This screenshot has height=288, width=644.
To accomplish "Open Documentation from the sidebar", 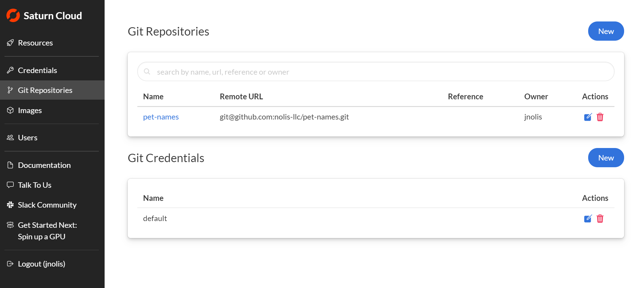I will 44,165.
